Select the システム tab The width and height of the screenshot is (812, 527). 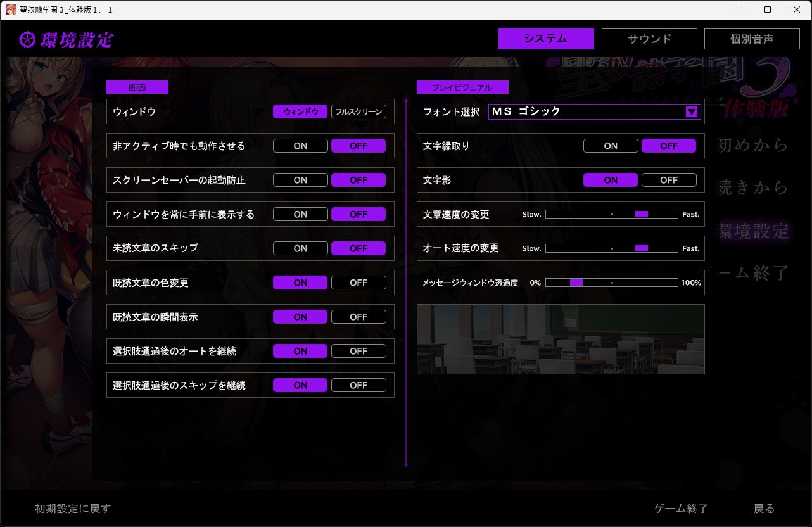(x=546, y=39)
